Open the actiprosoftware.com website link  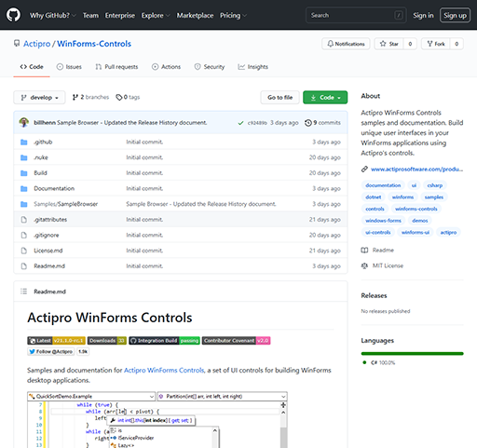[416, 170]
